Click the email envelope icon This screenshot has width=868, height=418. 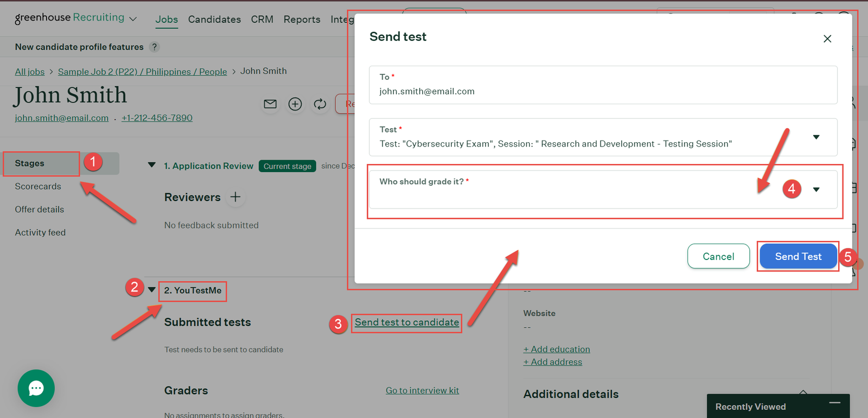coord(270,104)
